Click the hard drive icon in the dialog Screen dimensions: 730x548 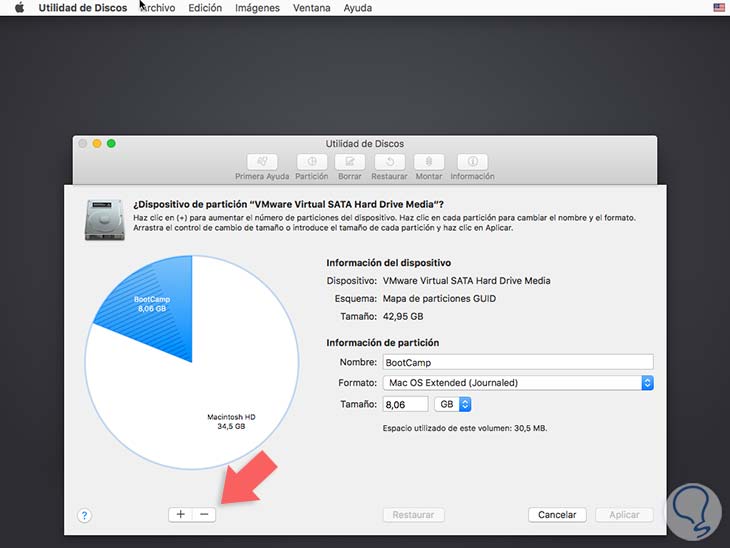pyautogui.click(x=105, y=220)
